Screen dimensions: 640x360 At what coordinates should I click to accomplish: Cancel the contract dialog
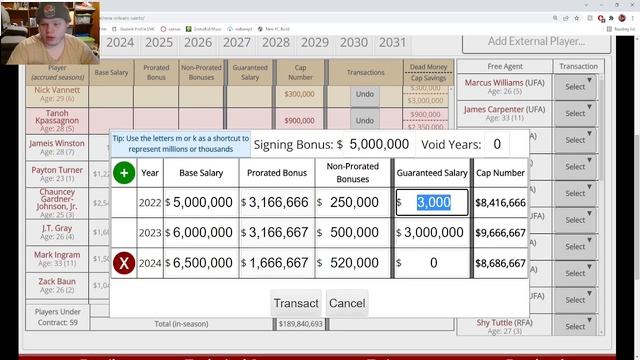[347, 303]
